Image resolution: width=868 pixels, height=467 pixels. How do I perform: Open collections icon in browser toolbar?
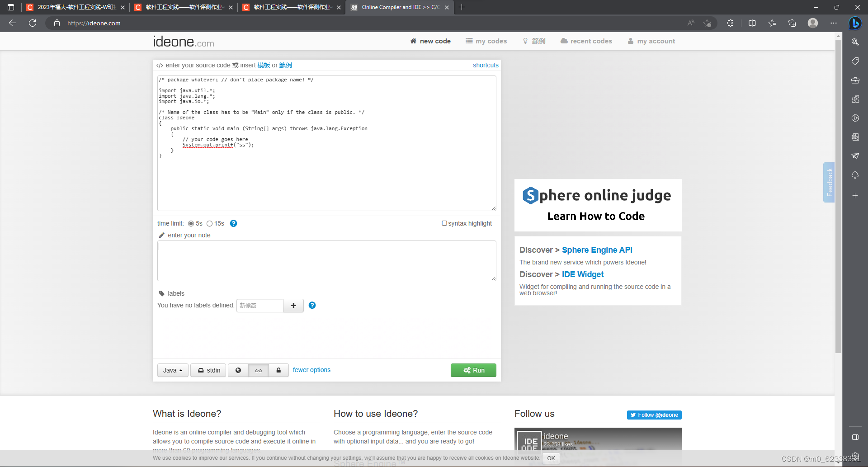tap(792, 23)
